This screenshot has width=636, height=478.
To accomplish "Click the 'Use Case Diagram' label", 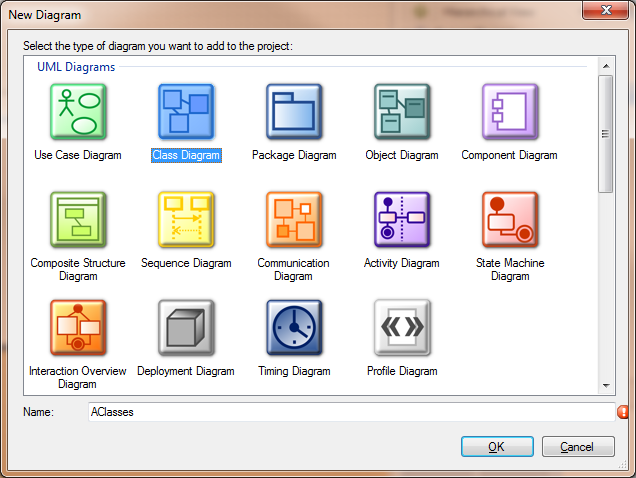I will [x=78, y=155].
